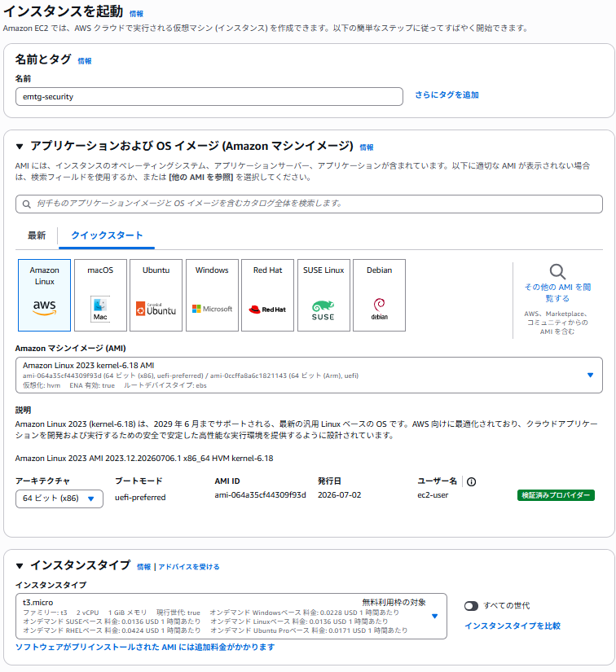Screen dimensions: 616x672
Task: Click the magnifier icon to browse other AMIs
Action: pyautogui.click(x=557, y=272)
